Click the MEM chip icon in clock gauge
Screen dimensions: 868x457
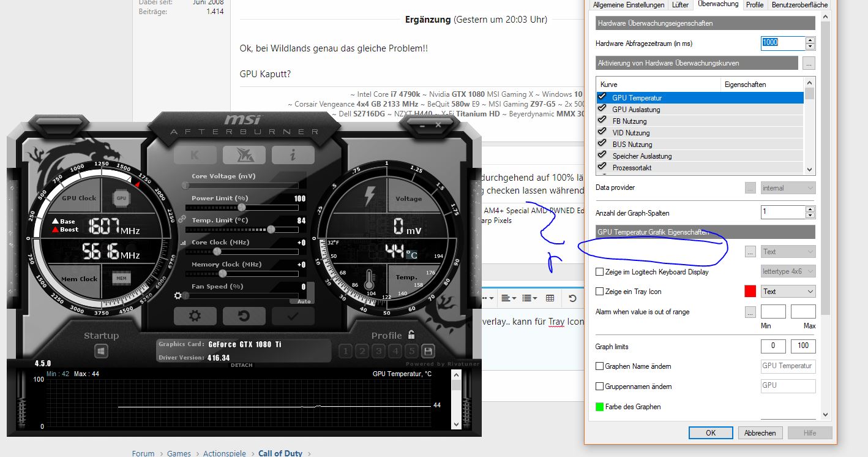point(121,279)
